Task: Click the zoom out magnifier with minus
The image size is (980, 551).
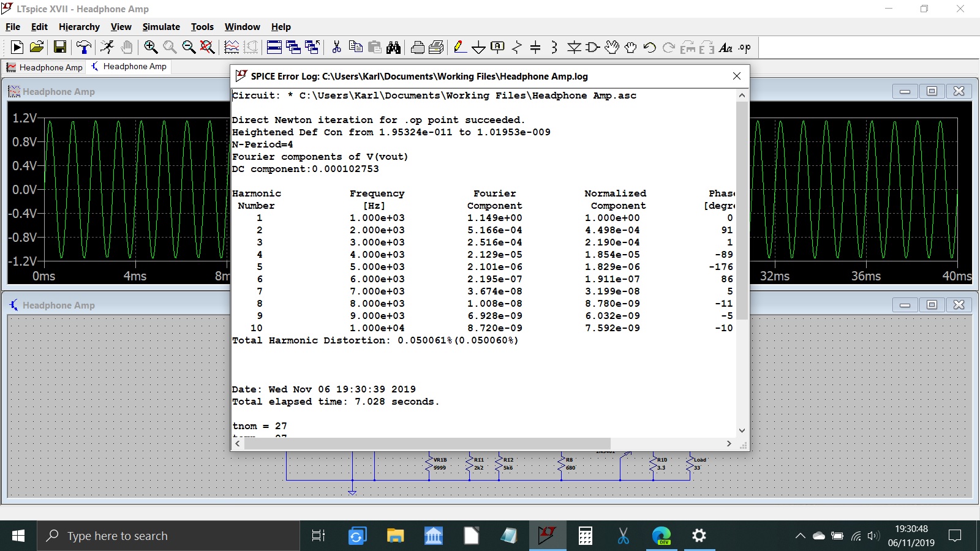Action: [189, 47]
